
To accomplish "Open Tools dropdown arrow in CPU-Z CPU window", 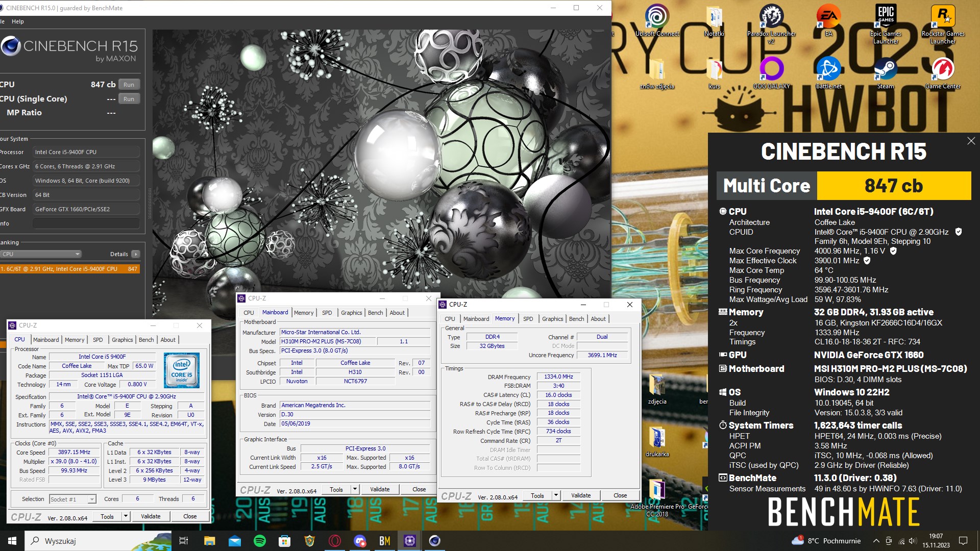I will coord(126,516).
